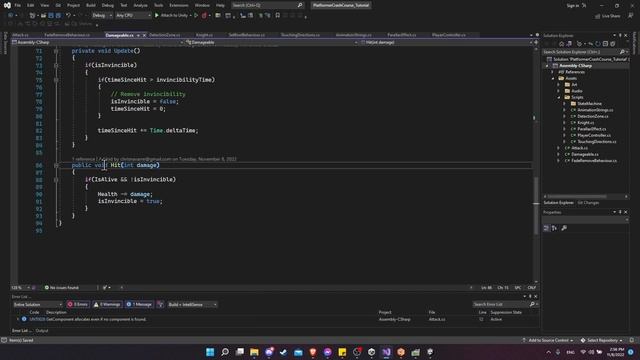
Task: Click Properties alphabetical sort icon
Action: click(x=554, y=228)
